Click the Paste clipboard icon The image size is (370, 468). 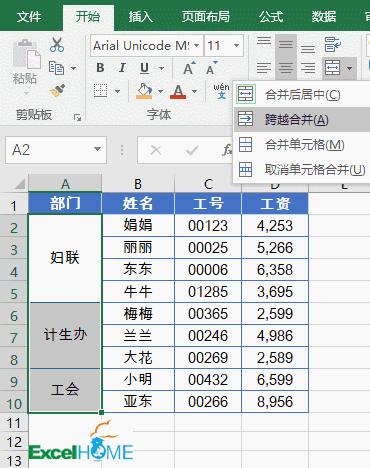click(x=26, y=54)
